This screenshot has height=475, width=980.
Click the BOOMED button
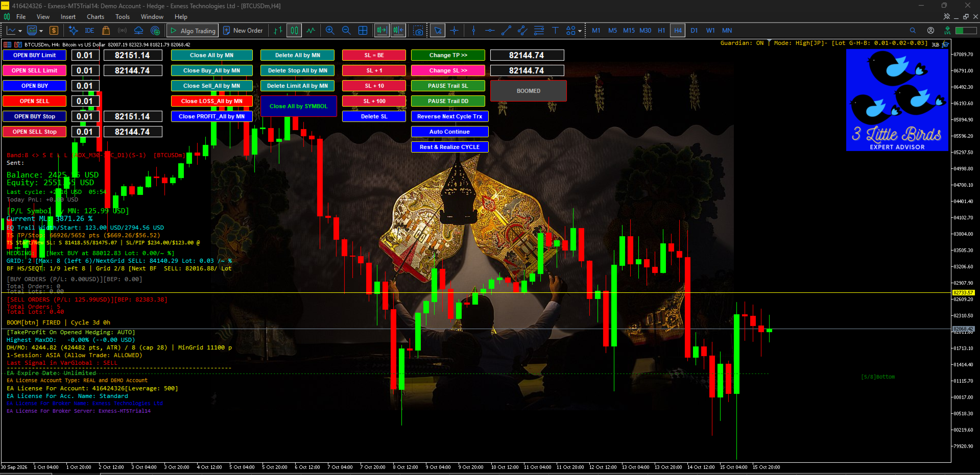[x=529, y=91]
